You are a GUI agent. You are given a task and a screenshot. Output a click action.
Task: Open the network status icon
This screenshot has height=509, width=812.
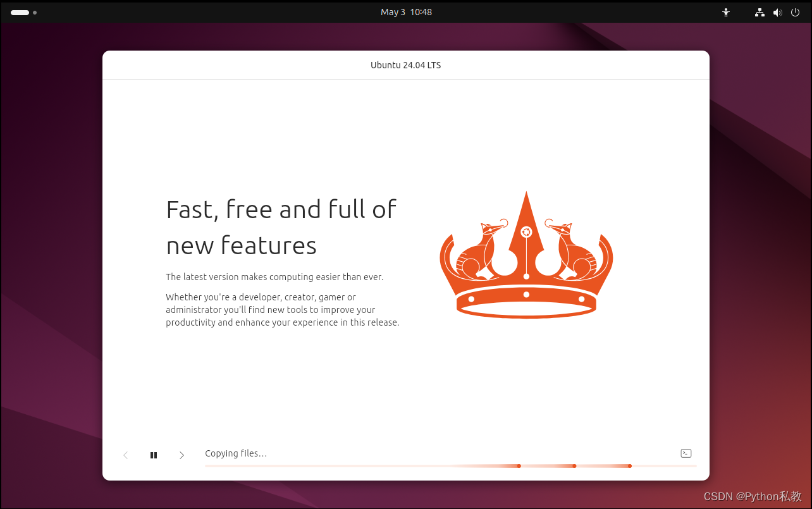coord(760,12)
